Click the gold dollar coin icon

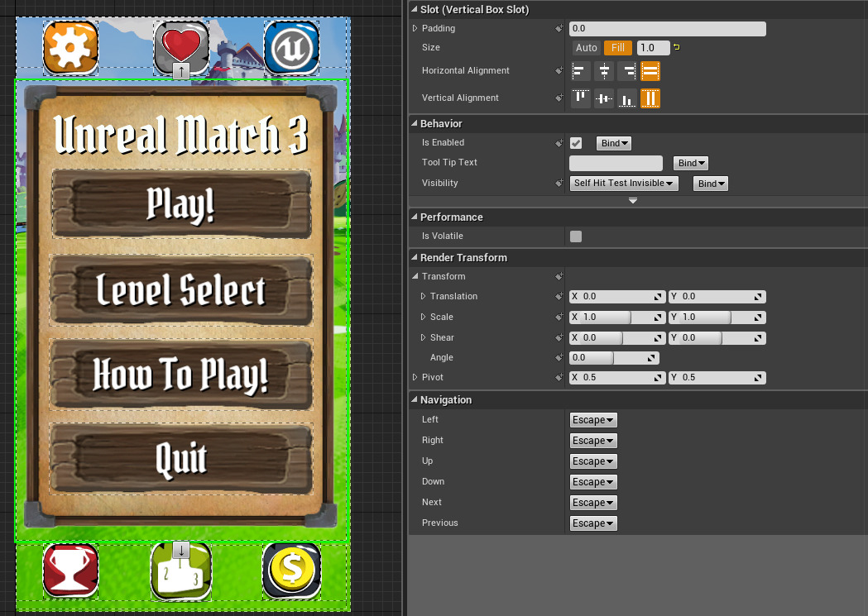pyautogui.click(x=291, y=571)
